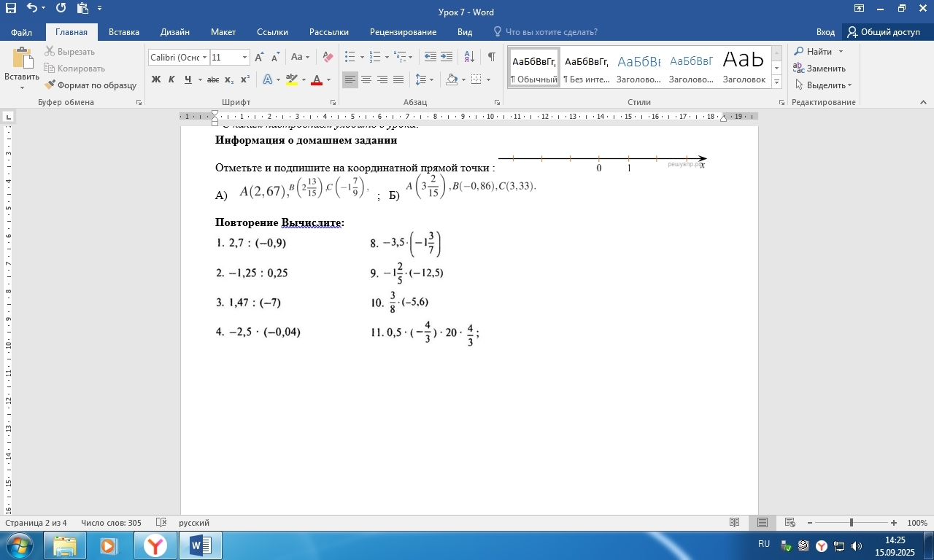Expand the Выделить dropdown menu

823,85
